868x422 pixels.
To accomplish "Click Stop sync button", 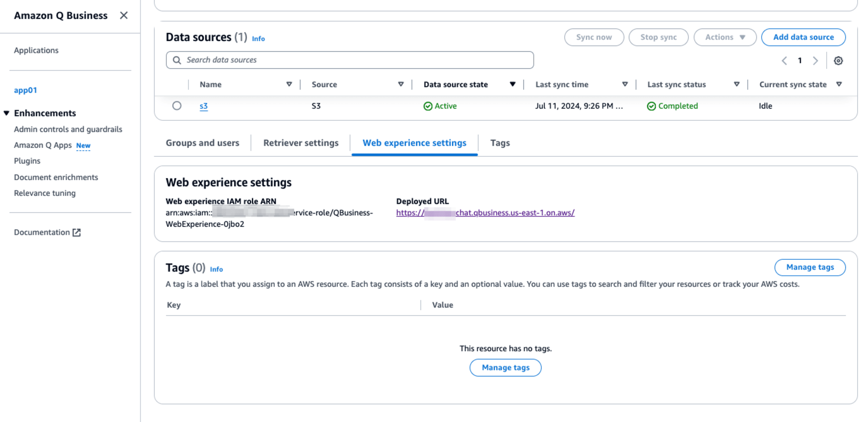I will coord(658,37).
